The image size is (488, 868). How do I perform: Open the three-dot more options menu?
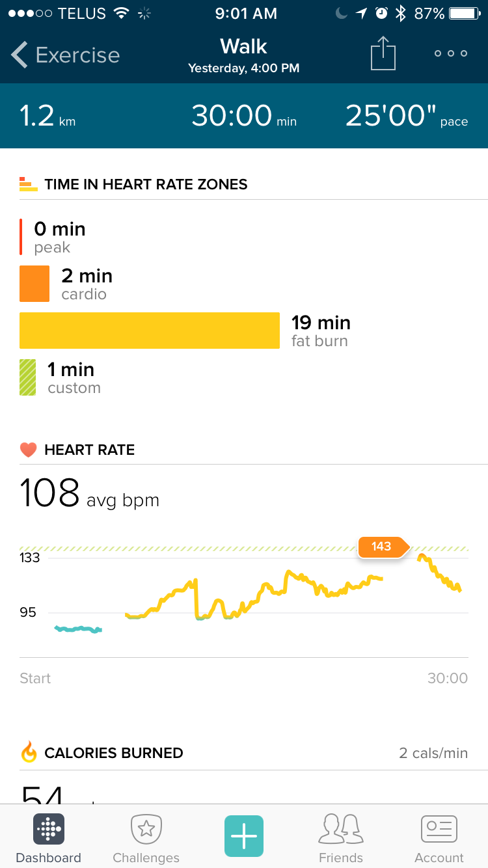pos(451,53)
